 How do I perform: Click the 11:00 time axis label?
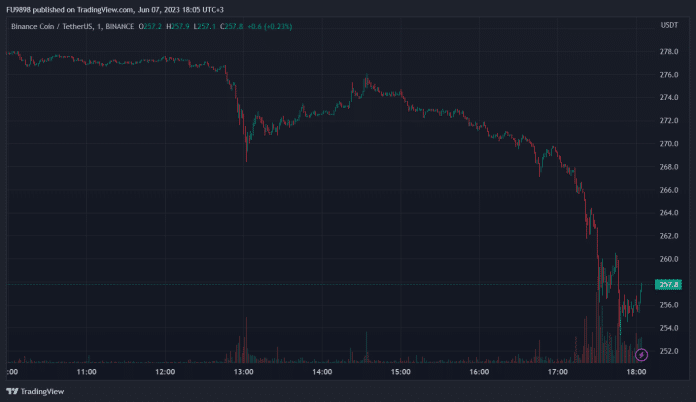click(86, 372)
